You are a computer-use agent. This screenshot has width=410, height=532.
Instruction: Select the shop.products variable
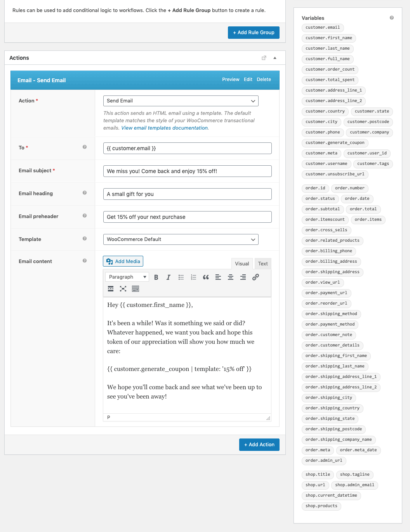[x=321, y=506]
